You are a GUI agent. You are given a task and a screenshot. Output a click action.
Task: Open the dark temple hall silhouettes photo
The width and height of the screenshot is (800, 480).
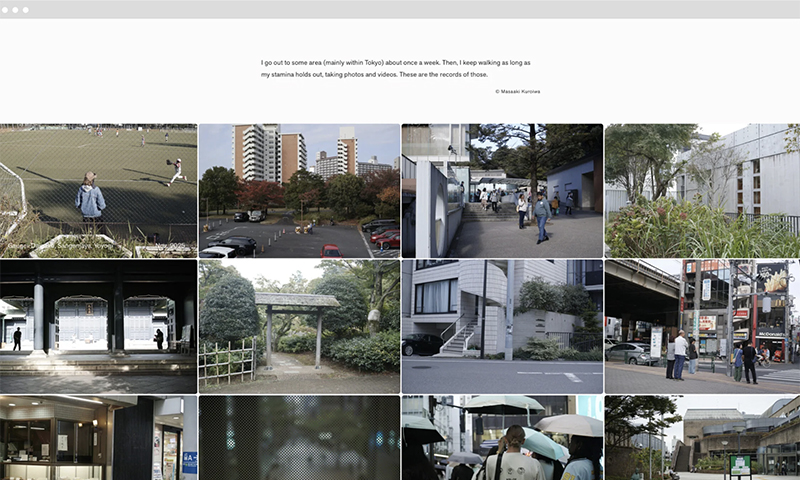98,326
